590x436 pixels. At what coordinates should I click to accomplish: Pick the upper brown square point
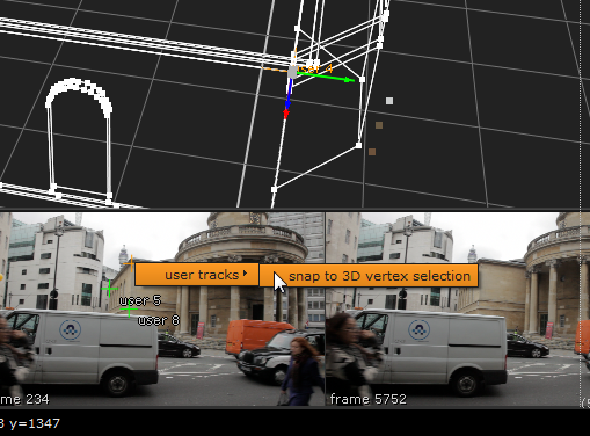point(379,125)
